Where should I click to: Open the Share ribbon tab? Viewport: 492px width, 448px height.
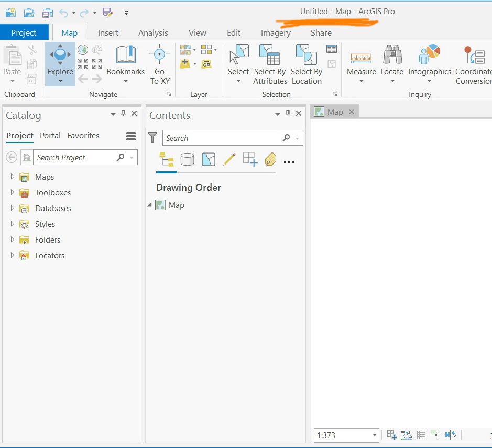click(x=321, y=32)
